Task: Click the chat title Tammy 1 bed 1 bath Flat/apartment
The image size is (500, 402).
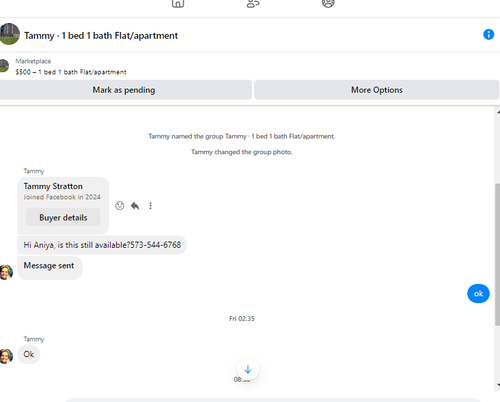Action: 101,35
